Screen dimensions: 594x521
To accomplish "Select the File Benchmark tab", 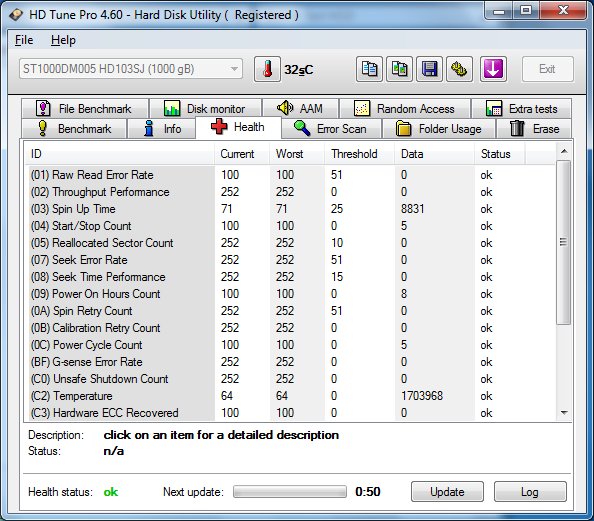I will (85, 109).
